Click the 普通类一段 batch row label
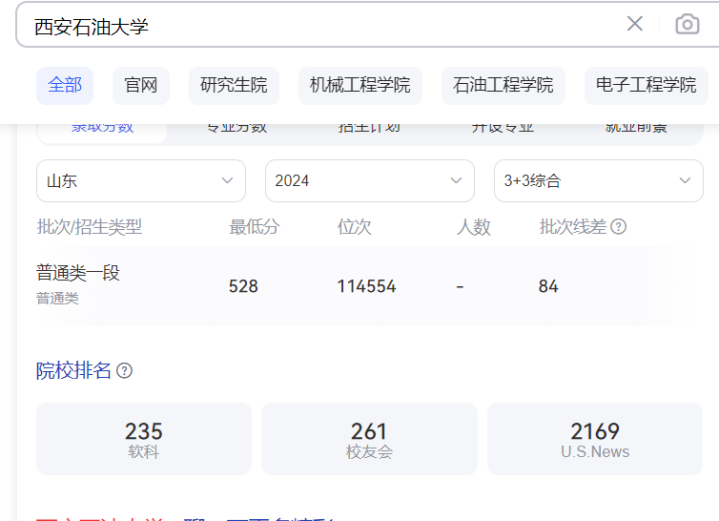 [78, 273]
